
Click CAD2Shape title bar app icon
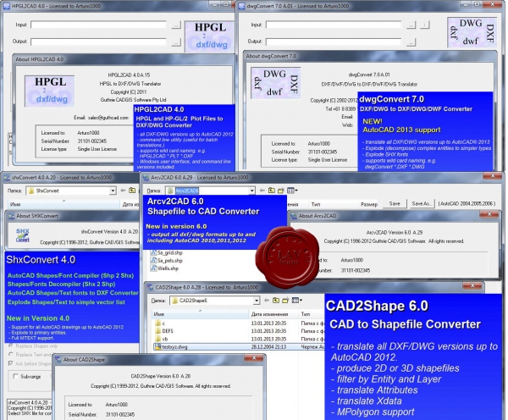coord(150,287)
